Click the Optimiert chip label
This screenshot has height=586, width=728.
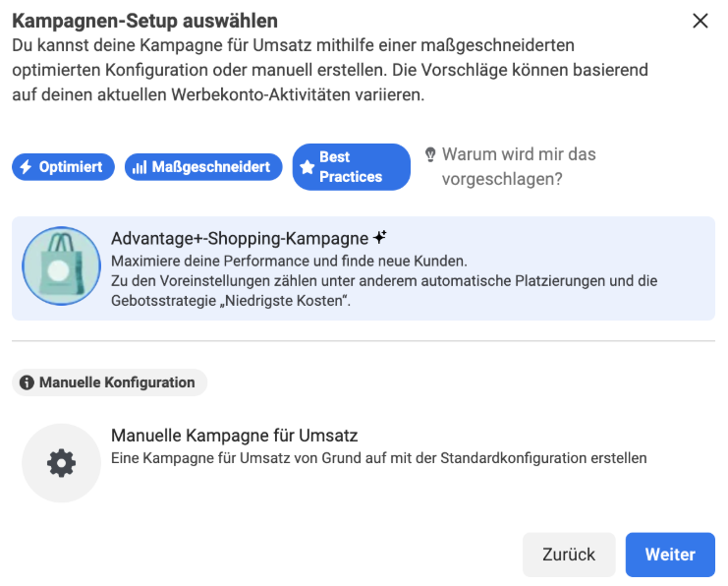coord(71,167)
